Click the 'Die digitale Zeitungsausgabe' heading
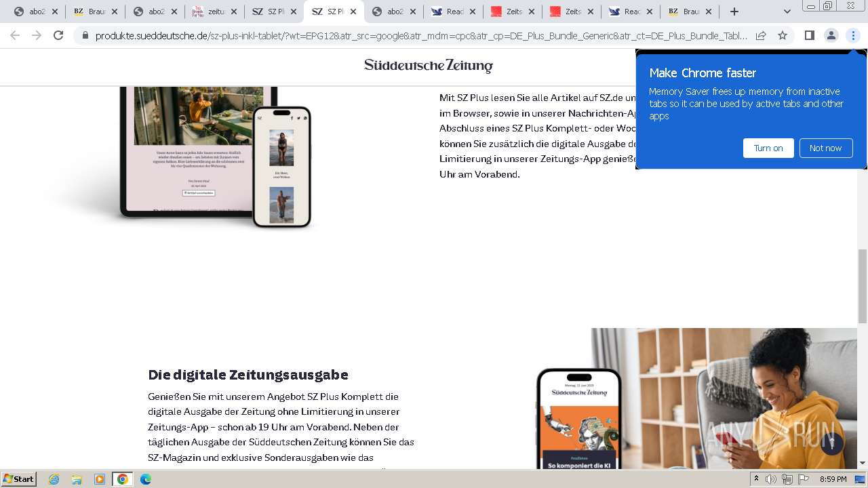868x488 pixels. [x=248, y=375]
